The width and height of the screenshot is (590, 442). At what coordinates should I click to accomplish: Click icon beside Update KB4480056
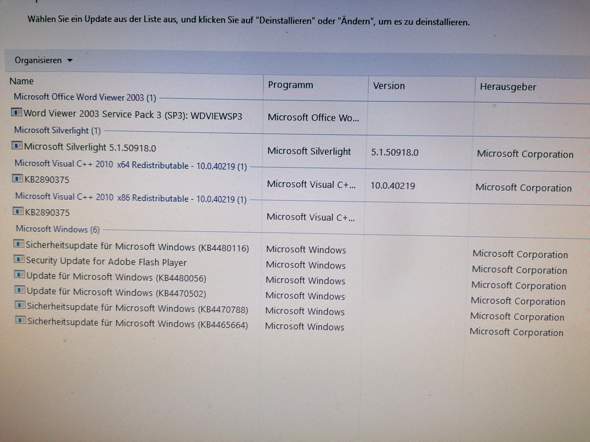[20, 275]
